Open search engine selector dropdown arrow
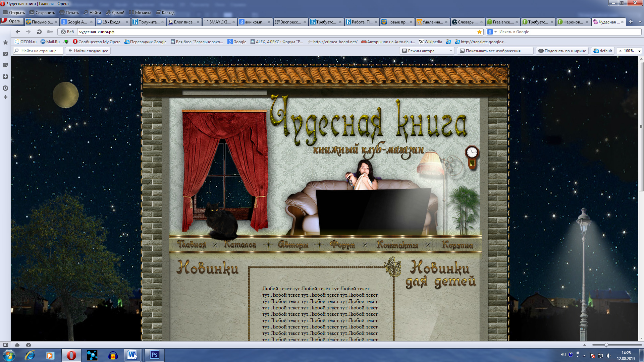The width and height of the screenshot is (644, 362). tap(495, 32)
